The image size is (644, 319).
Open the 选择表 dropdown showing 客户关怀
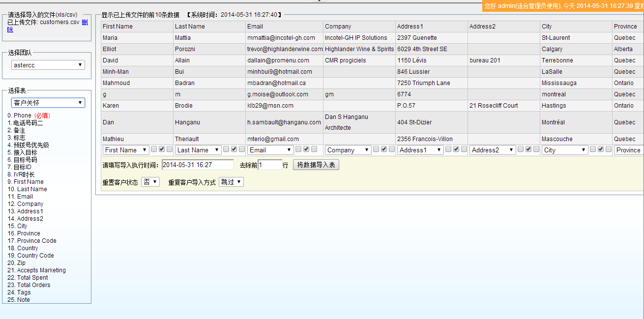coord(48,103)
